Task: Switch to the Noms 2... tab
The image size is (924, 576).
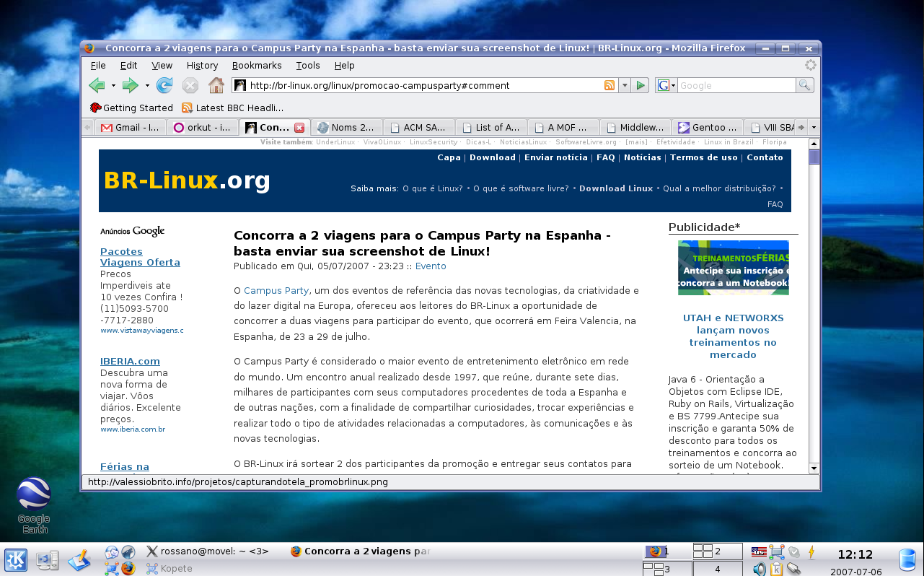Action: click(347, 127)
